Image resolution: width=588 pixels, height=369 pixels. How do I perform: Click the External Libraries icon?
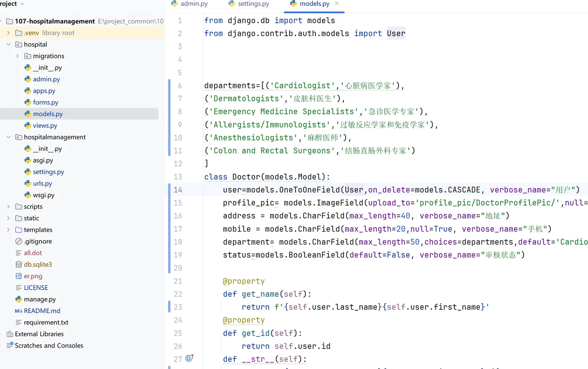[10, 334]
